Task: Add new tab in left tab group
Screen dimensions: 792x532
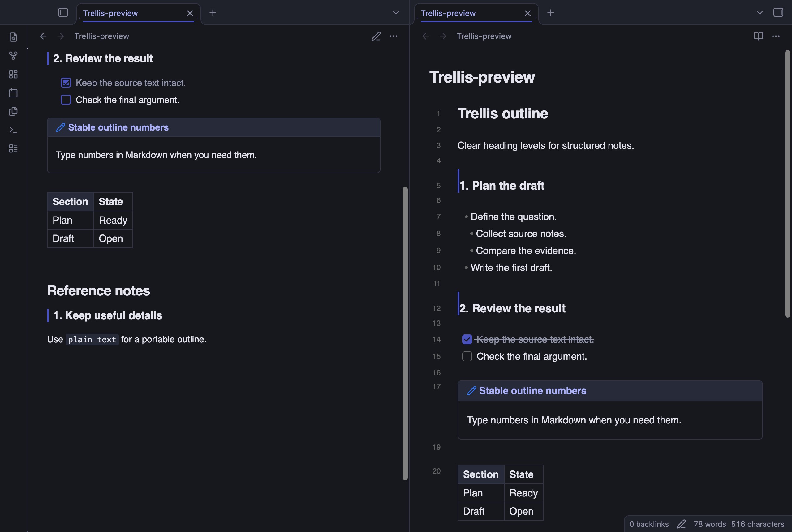Action: coord(213,13)
